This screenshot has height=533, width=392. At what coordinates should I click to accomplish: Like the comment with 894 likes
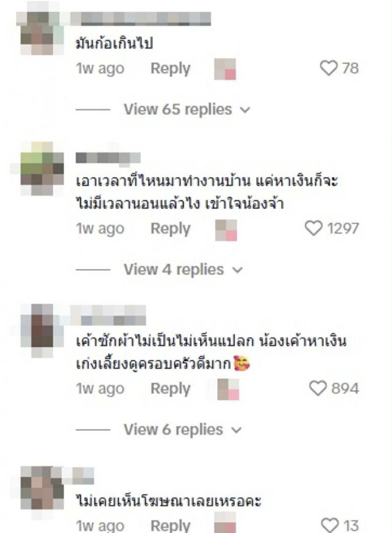[318, 388]
